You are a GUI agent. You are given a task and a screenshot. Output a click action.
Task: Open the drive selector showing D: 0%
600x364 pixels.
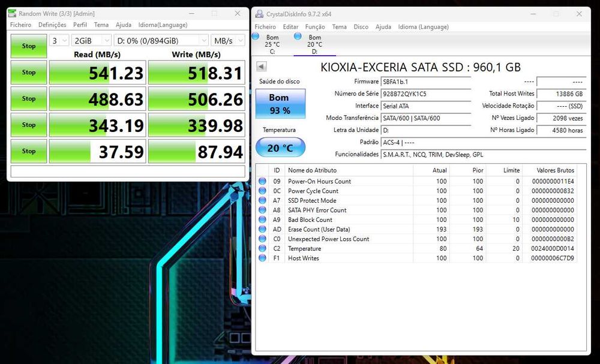(x=161, y=41)
